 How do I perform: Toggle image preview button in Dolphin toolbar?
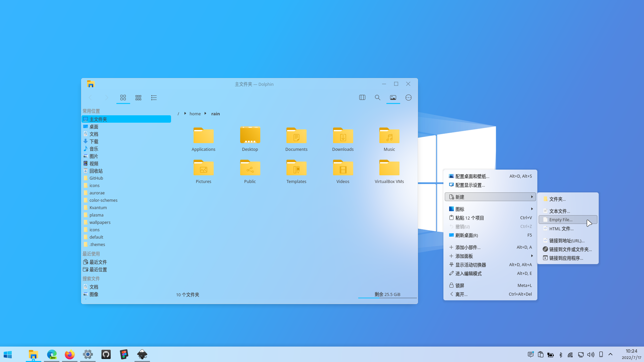393,98
